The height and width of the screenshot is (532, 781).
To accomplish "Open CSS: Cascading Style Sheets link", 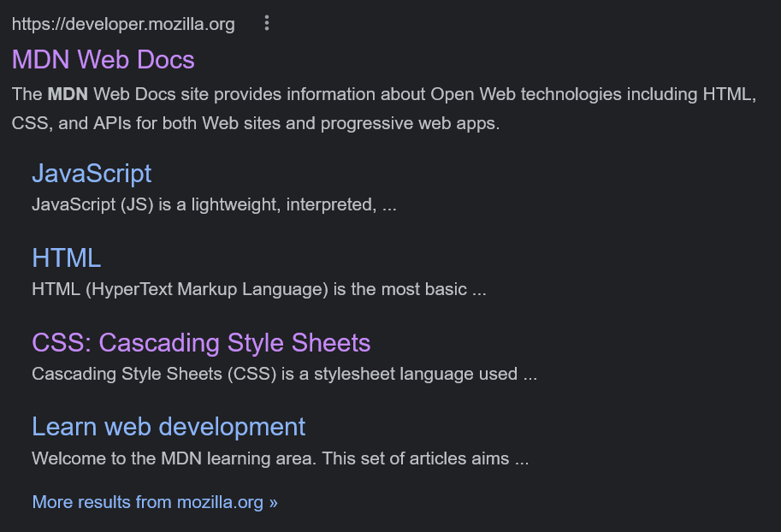I will (201, 342).
